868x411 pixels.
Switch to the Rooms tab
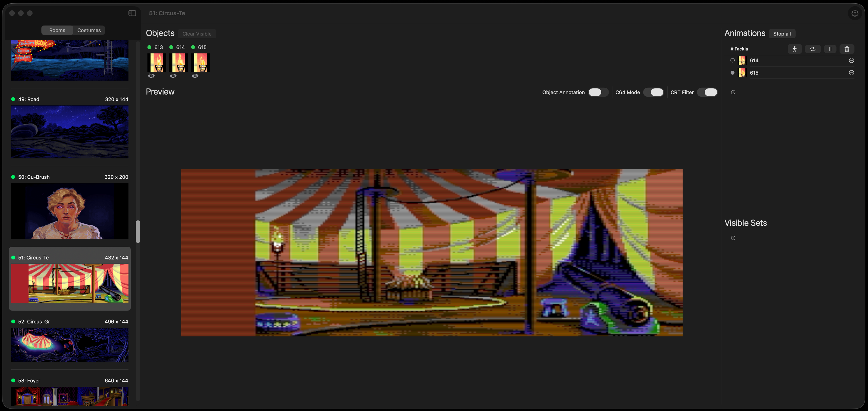pyautogui.click(x=57, y=30)
